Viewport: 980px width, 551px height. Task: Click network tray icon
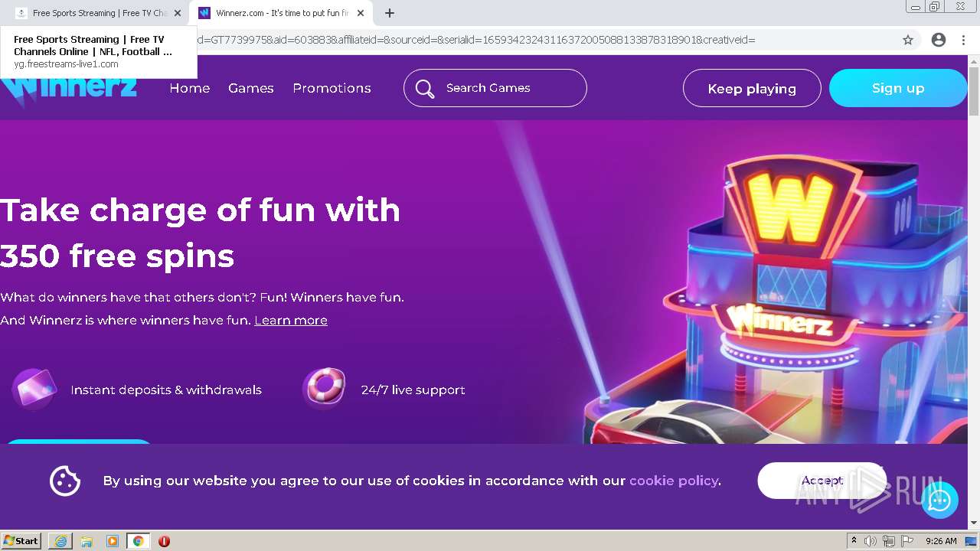click(x=889, y=541)
